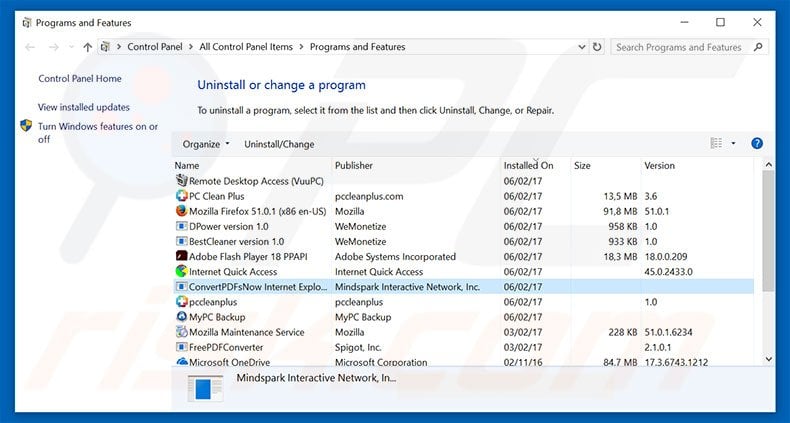
Task: Open Turn Windows features on or off
Action: pos(98,132)
